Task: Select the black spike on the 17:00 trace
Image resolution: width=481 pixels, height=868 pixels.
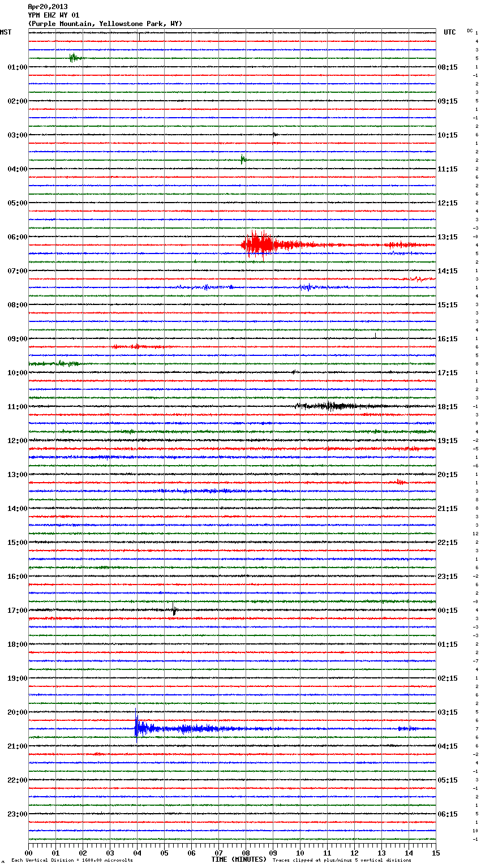Action: [x=174, y=611]
